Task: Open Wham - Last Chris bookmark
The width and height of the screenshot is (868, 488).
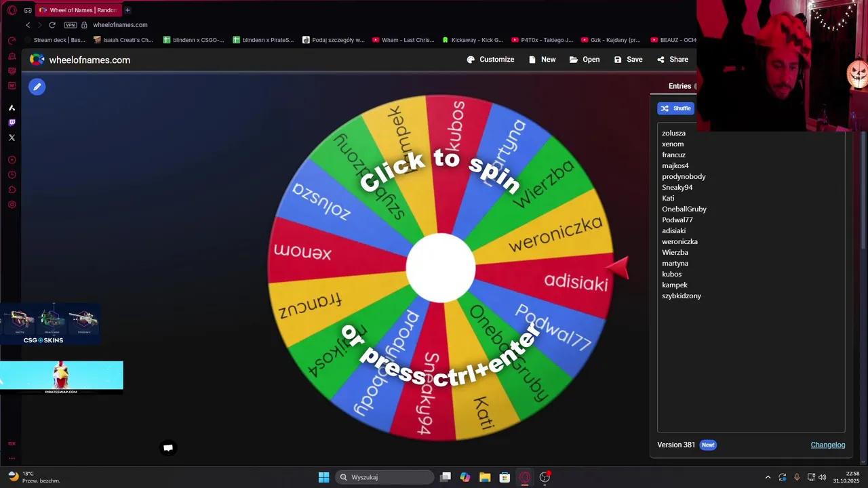Action: 403,40
